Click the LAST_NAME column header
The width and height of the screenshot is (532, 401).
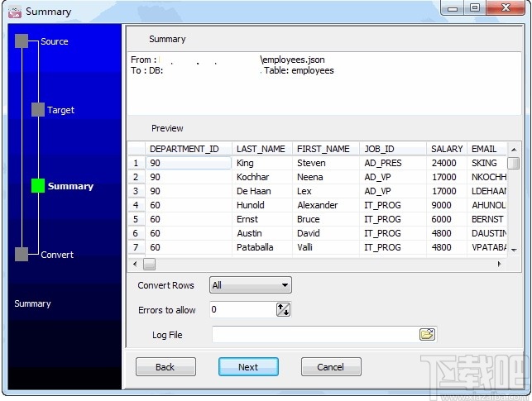(x=262, y=149)
